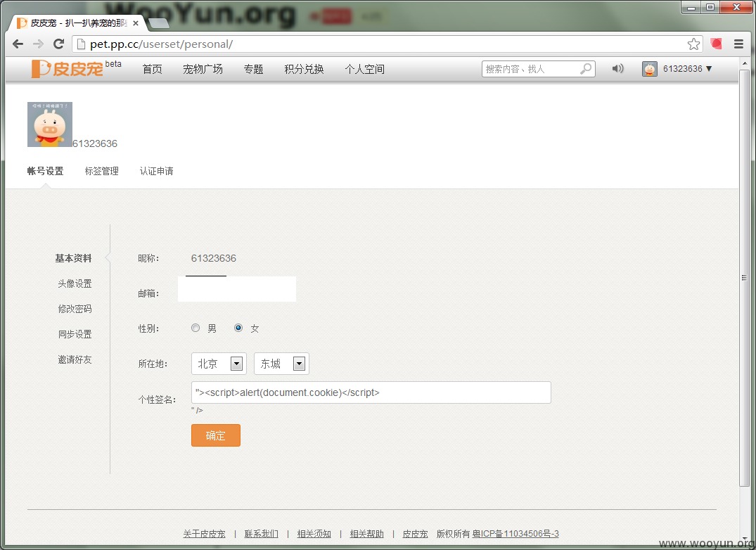This screenshot has height=550, width=756.
Task: Click the speaker notification icon
Action: (x=617, y=68)
